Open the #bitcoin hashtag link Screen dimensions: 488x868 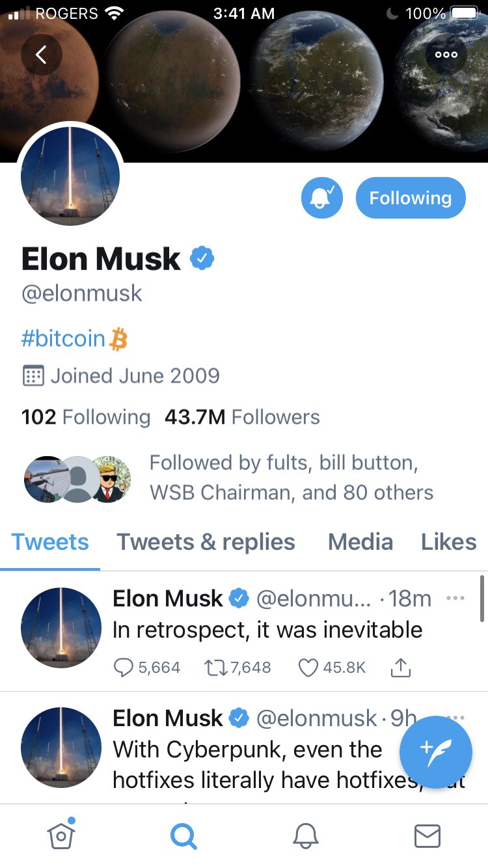(63, 339)
